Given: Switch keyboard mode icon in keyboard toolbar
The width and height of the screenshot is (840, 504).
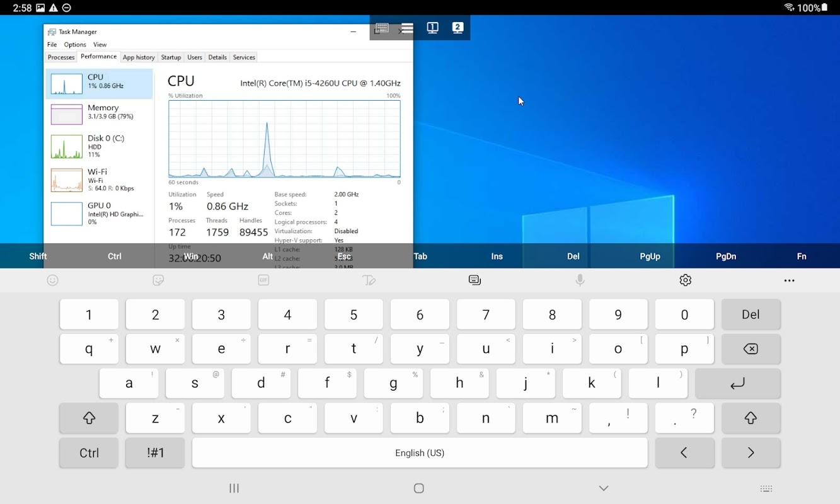Looking at the screenshot, I should [x=475, y=280].
